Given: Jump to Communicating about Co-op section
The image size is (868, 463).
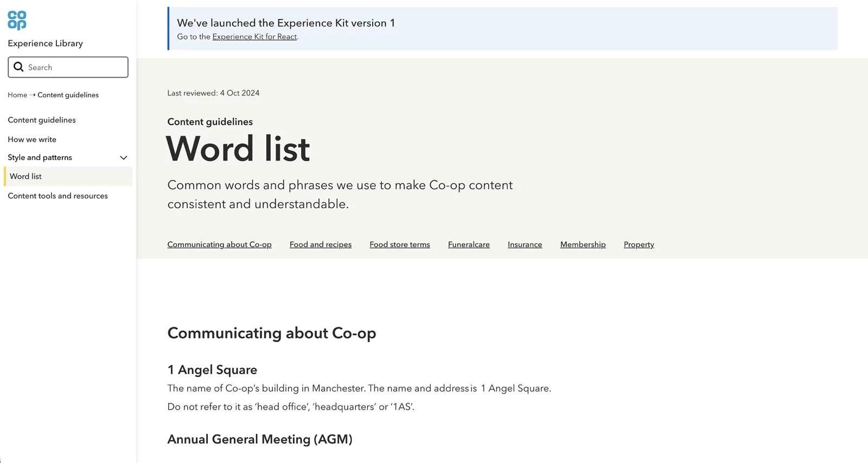Looking at the screenshot, I should (219, 245).
